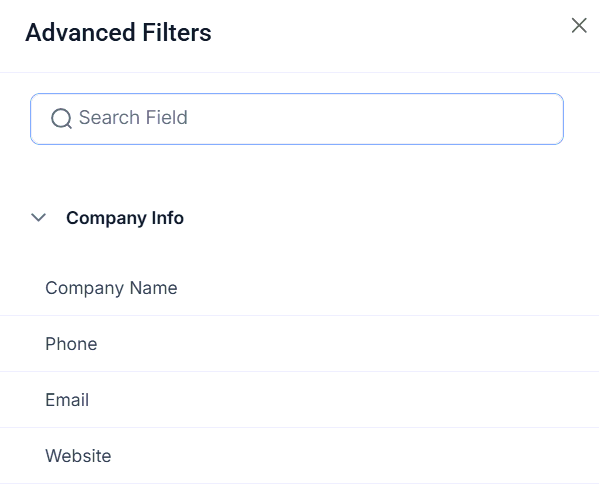
Task: Click the Search Field placeholder text
Action: [x=133, y=118]
